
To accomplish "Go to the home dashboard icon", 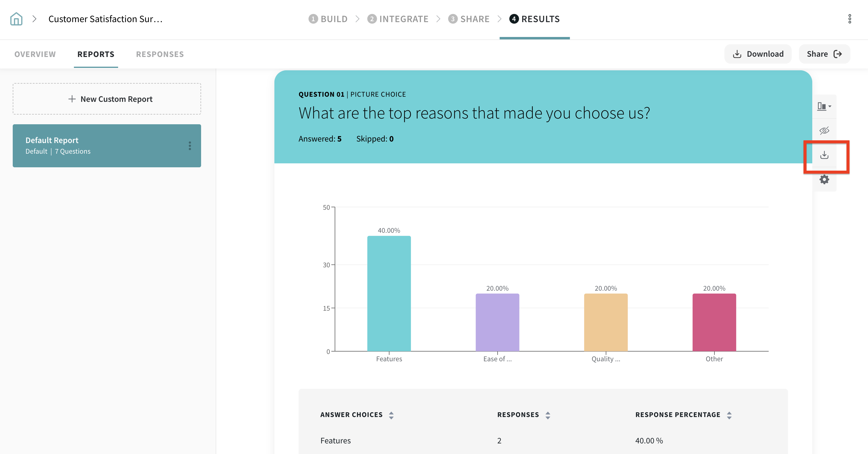I will click(x=16, y=19).
